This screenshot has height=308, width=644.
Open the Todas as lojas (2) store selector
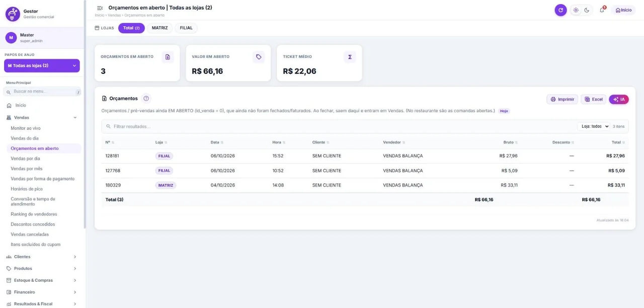(42, 65)
